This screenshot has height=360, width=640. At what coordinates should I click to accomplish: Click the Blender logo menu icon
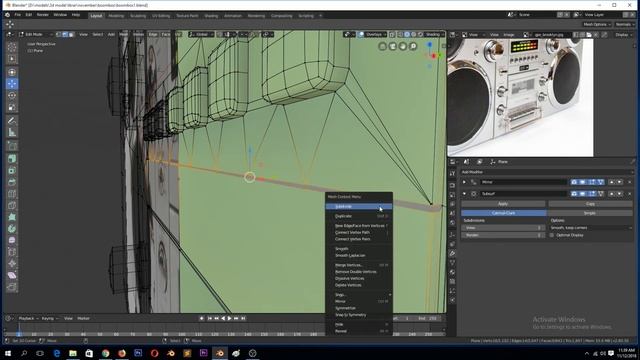click(x=7, y=15)
